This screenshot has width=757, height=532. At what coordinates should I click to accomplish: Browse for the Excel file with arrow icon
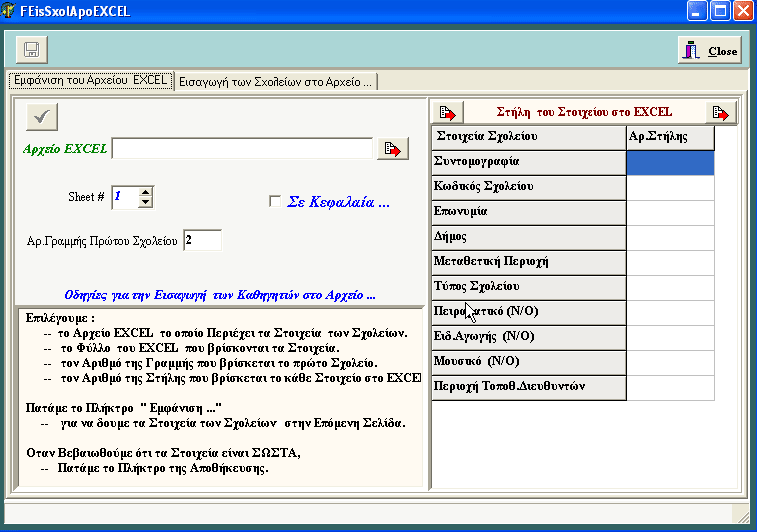[x=393, y=149]
